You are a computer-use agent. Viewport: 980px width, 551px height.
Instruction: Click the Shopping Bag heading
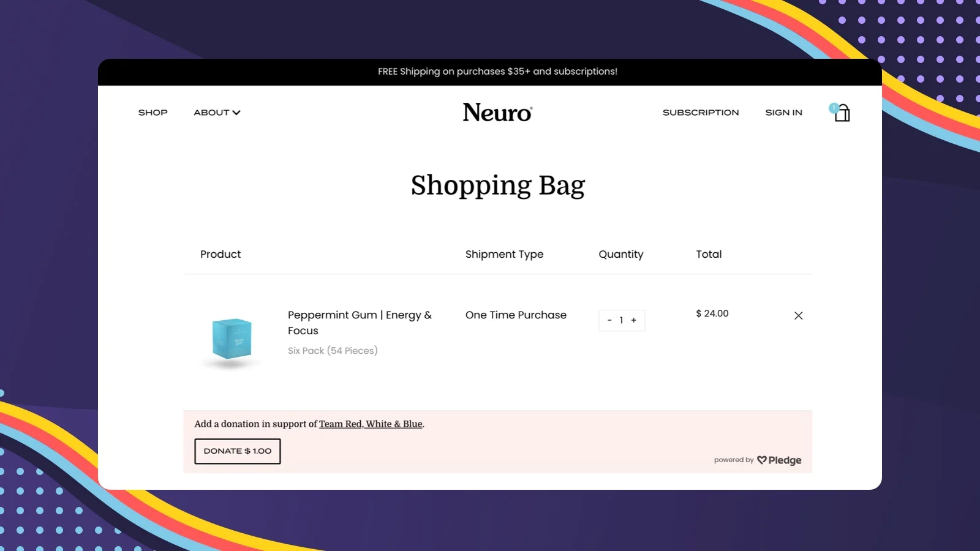click(498, 186)
